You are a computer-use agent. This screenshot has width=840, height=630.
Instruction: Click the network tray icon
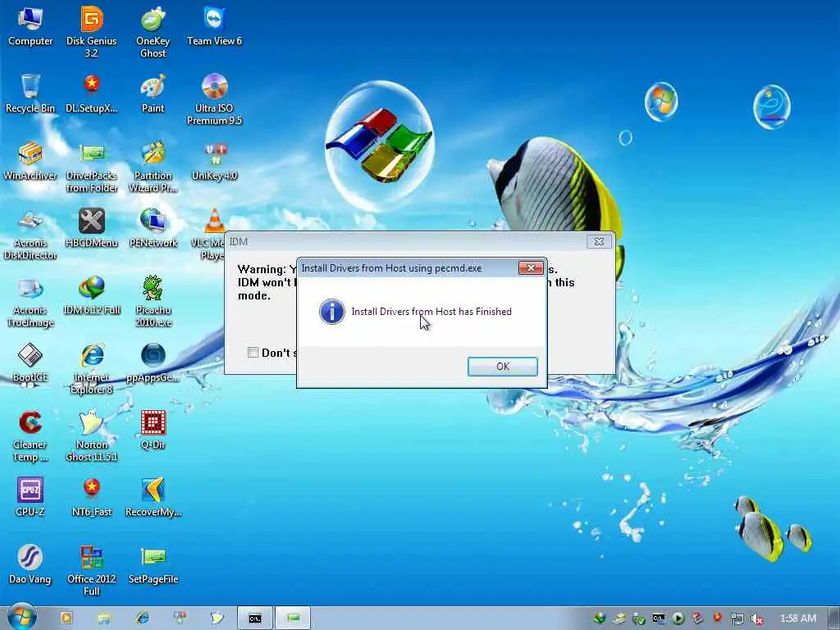[737, 619]
